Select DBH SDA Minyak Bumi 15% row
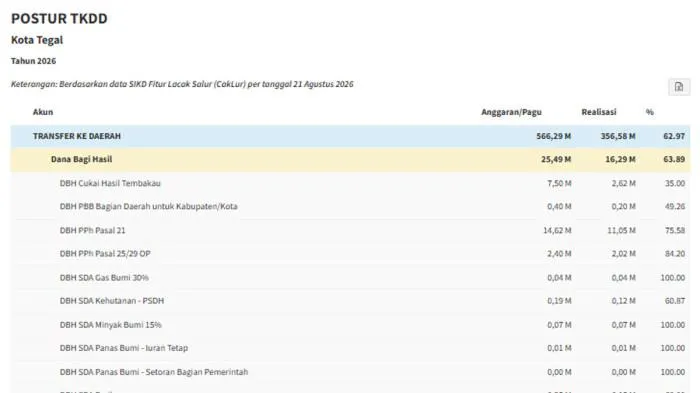This screenshot has width=700, height=393. point(350,325)
